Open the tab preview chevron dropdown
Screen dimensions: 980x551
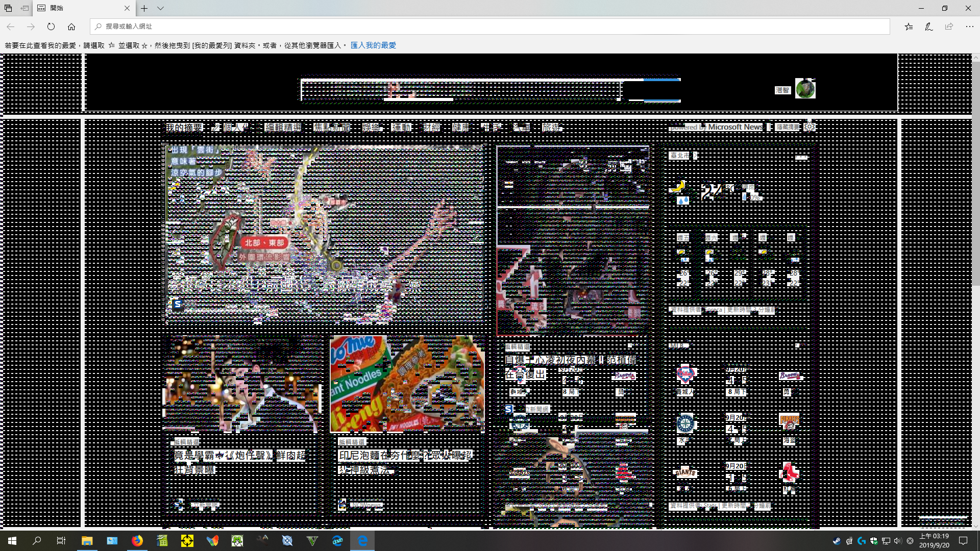click(x=160, y=8)
